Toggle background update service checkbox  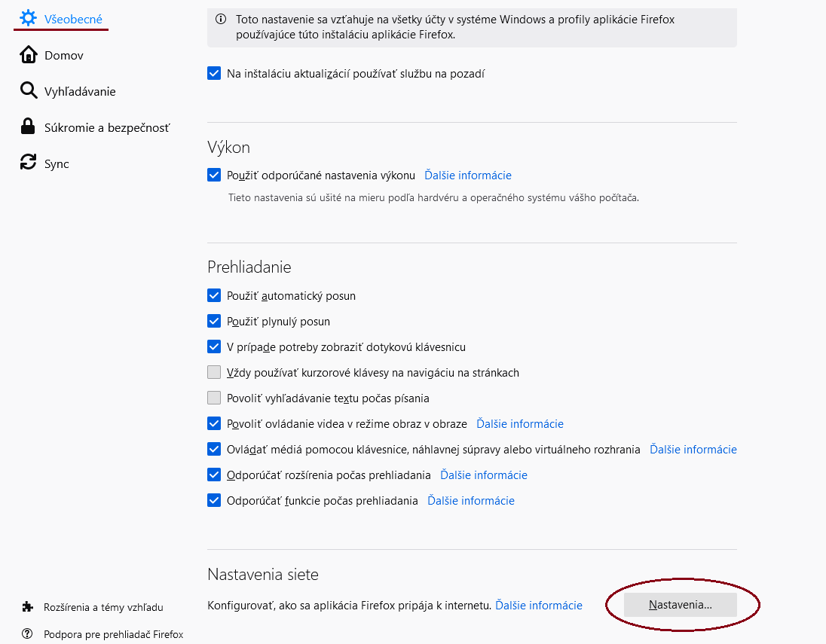(x=214, y=73)
